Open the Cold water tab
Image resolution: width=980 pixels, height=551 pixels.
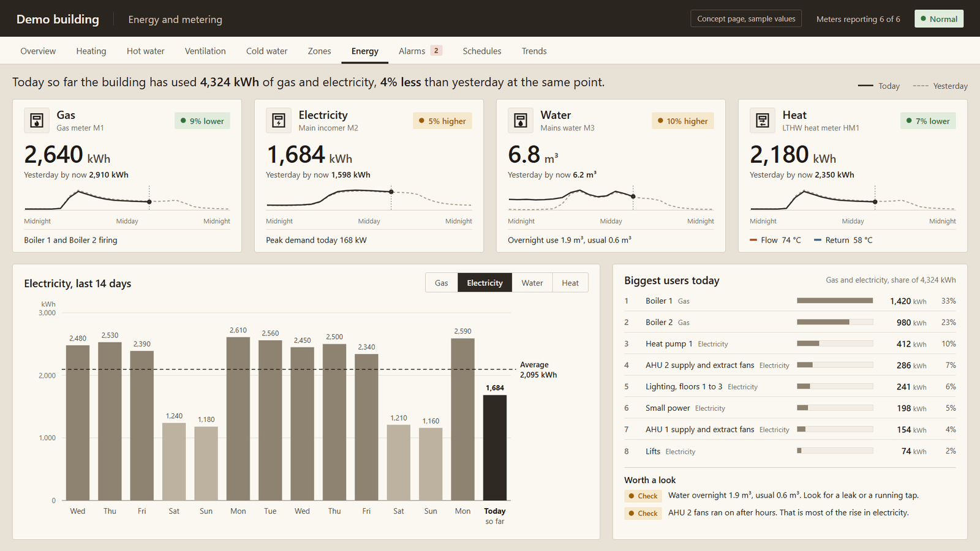tap(267, 51)
